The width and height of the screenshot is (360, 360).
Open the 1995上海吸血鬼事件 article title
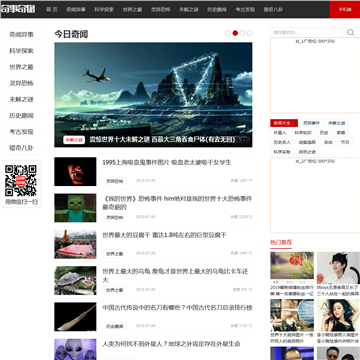(x=167, y=163)
